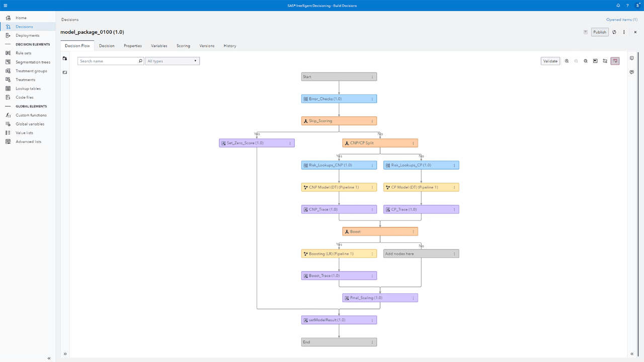
Task: Click the Publish button
Action: tap(600, 32)
